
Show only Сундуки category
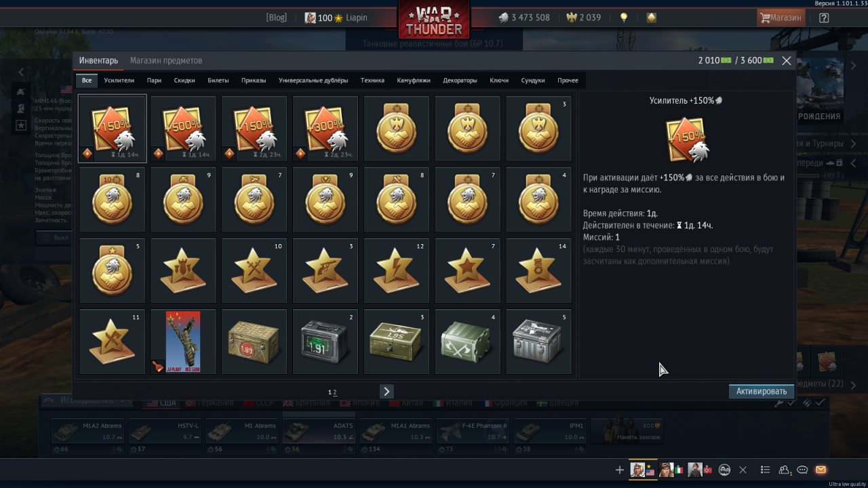point(533,80)
